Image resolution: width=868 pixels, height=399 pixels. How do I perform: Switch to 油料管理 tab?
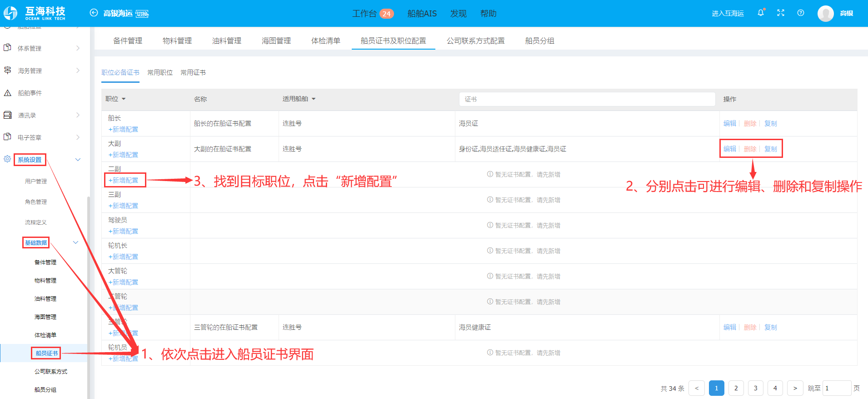227,40
